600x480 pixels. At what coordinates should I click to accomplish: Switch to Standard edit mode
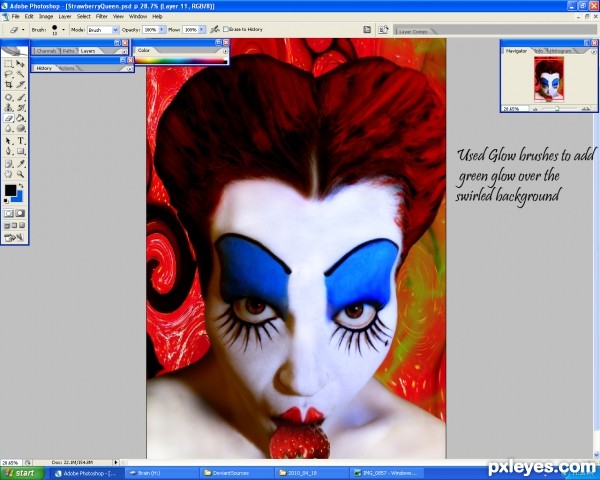click(8, 214)
